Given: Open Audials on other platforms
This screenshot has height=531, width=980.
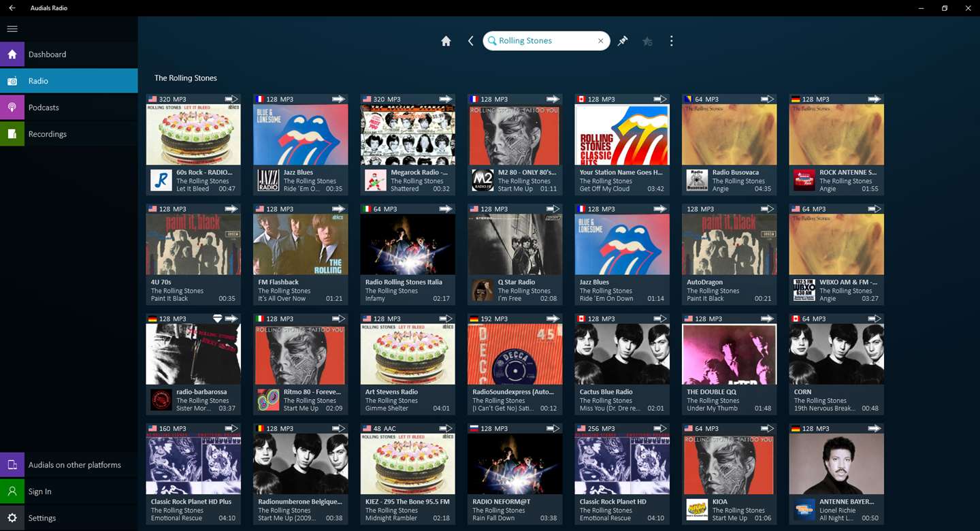Looking at the screenshot, I should [x=69, y=465].
